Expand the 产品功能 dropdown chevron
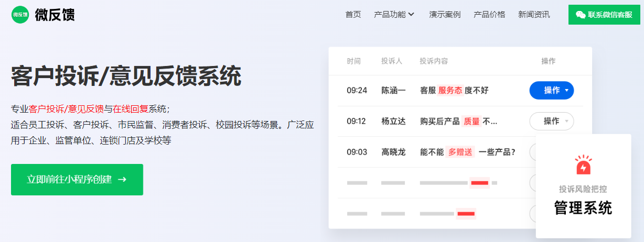This screenshot has height=242, width=644. coord(411,15)
